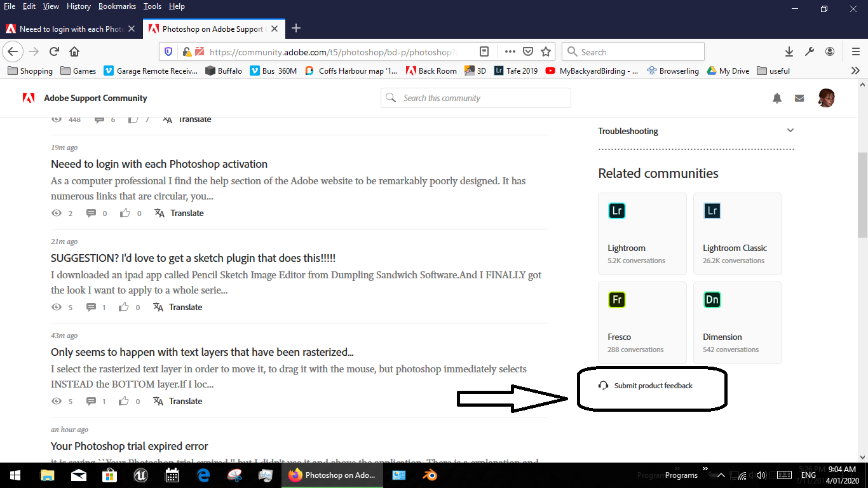Open the Dimension community icon
Screen dimensions: 868x488
(x=712, y=300)
